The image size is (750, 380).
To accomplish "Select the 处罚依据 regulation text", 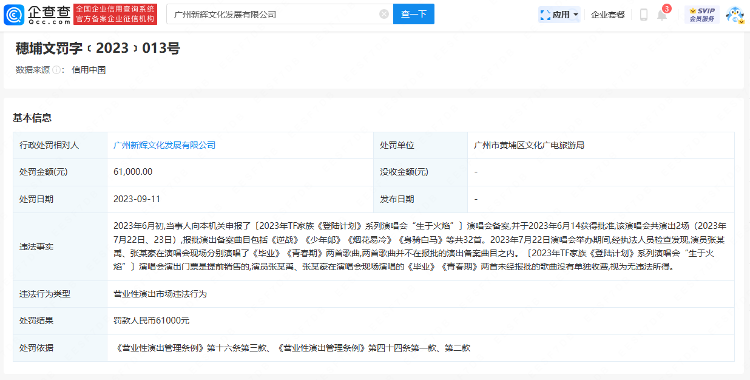I will coord(292,348).
